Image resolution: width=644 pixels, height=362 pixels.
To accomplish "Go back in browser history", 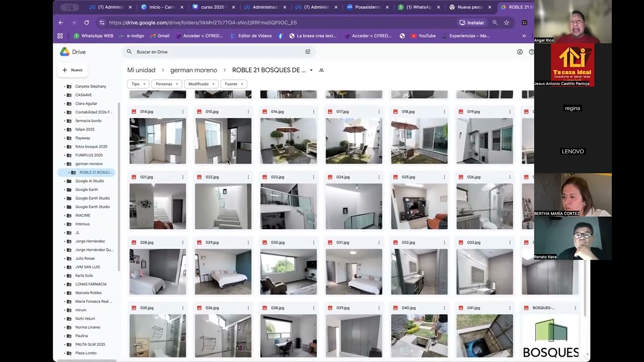I will (61, 23).
